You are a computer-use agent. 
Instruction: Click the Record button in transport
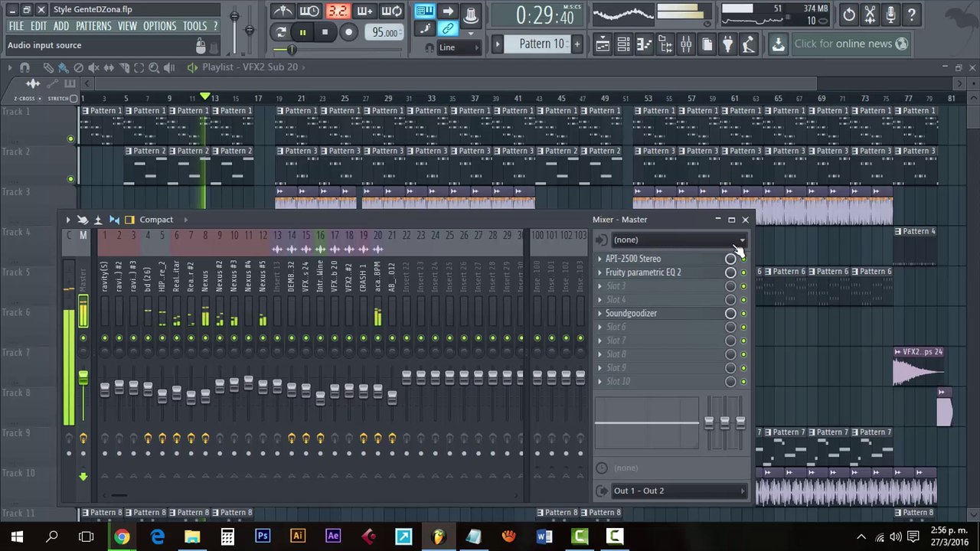pos(348,32)
